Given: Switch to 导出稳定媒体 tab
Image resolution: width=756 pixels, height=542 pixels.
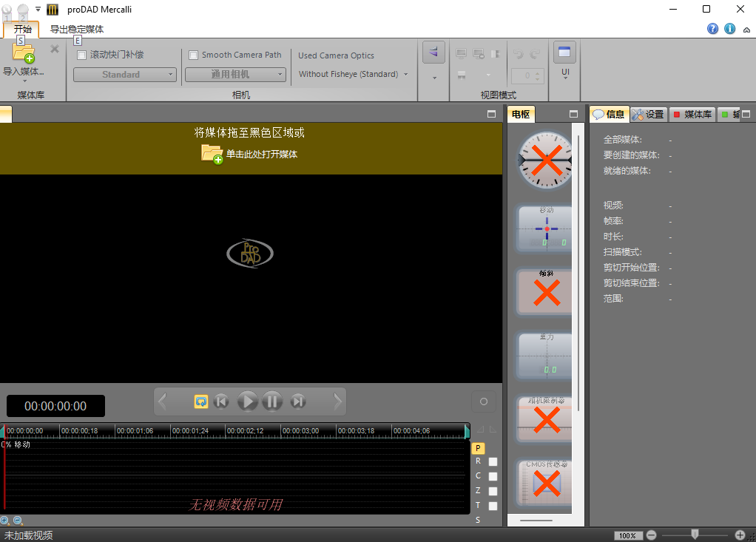Looking at the screenshot, I should (77, 30).
